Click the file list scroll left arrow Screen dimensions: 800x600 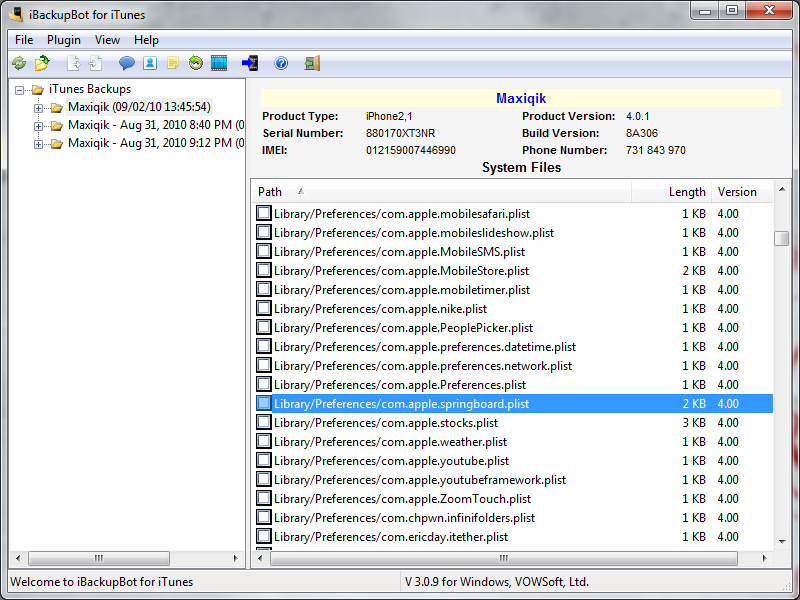tap(260, 558)
